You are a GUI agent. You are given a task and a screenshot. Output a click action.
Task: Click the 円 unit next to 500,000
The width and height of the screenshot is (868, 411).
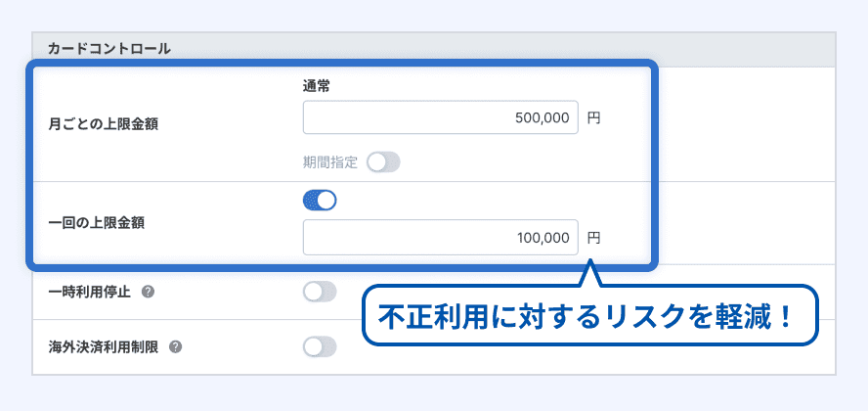(x=594, y=118)
